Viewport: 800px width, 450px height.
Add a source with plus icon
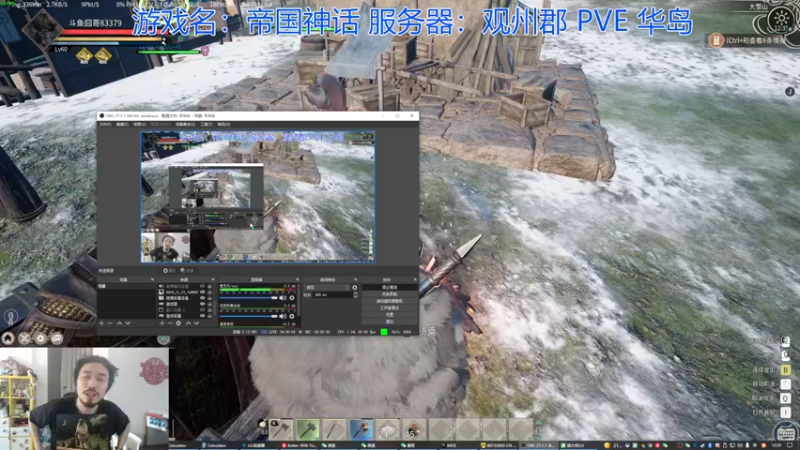coord(162,323)
